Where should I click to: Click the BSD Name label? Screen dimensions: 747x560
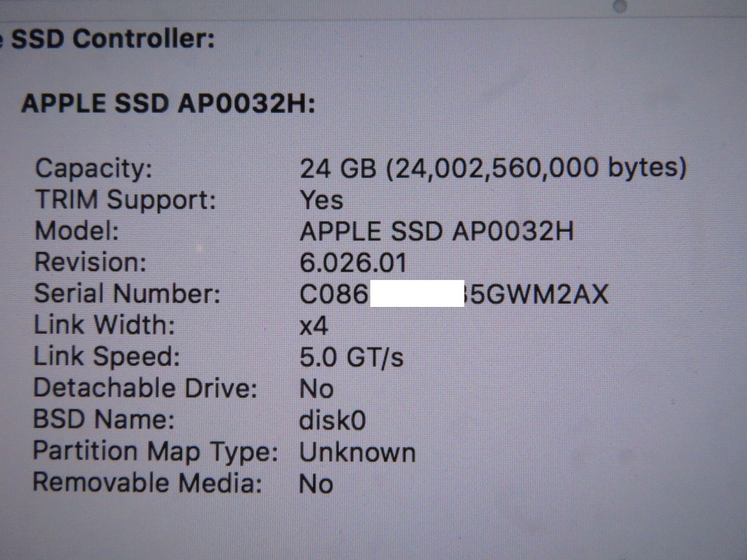[x=104, y=420]
